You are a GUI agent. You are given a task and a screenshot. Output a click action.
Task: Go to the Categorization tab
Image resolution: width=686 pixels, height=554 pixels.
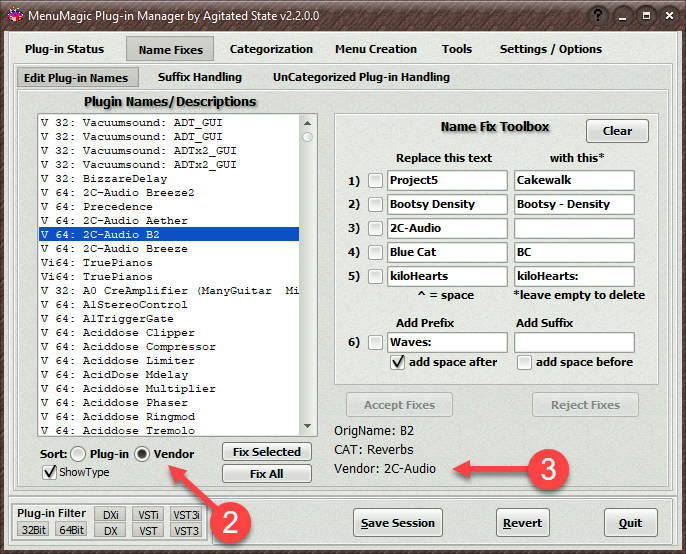coord(271,49)
